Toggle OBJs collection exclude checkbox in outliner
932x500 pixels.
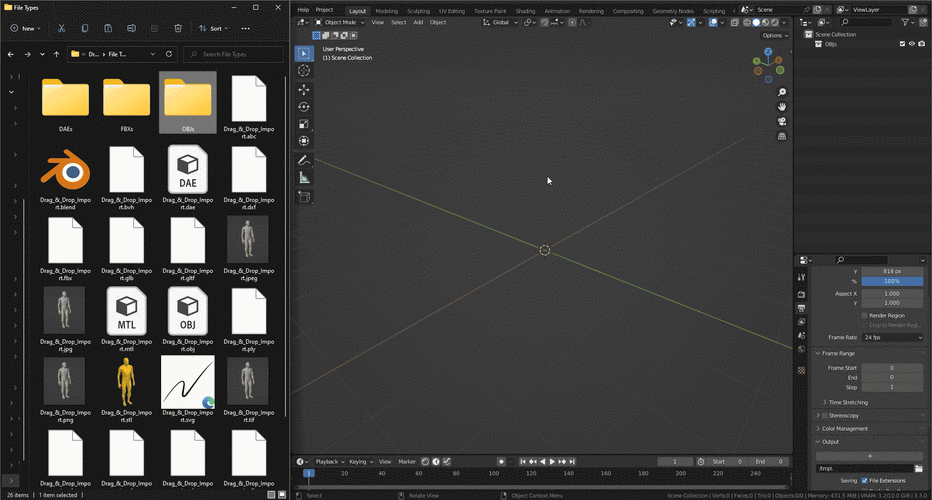tap(902, 44)
